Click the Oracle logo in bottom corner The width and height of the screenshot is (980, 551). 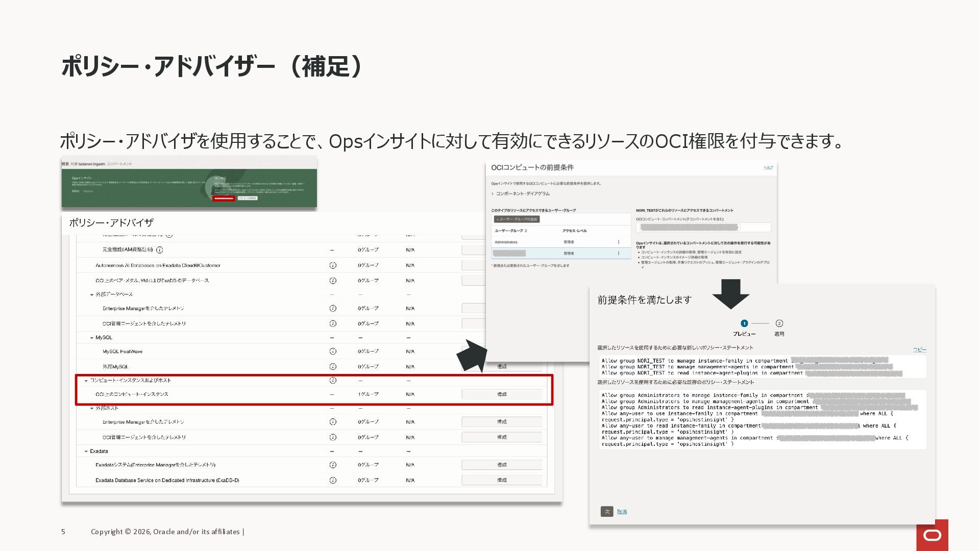[932, 535]
